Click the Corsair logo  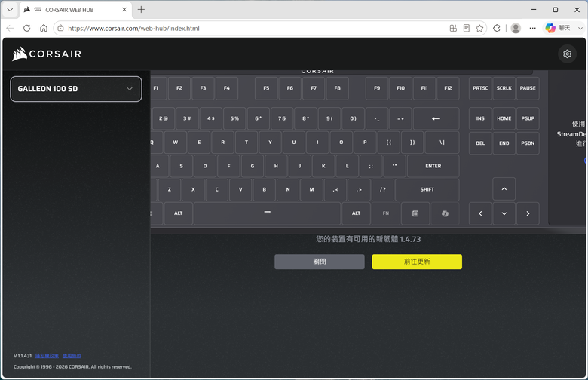pos(47,54)
